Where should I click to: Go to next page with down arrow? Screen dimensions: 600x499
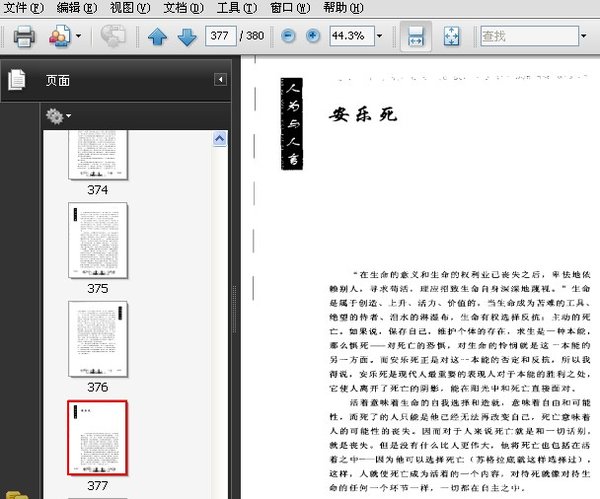tap(187, 37)
